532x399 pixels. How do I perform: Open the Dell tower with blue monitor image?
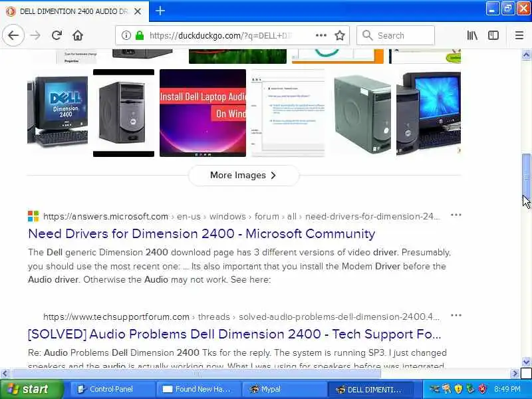point(428,113)
